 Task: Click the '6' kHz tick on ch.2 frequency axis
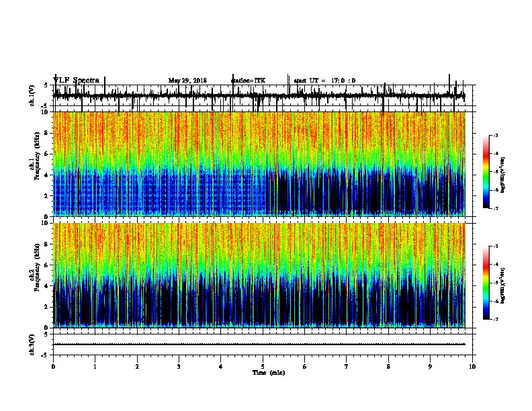click(47, 265)
